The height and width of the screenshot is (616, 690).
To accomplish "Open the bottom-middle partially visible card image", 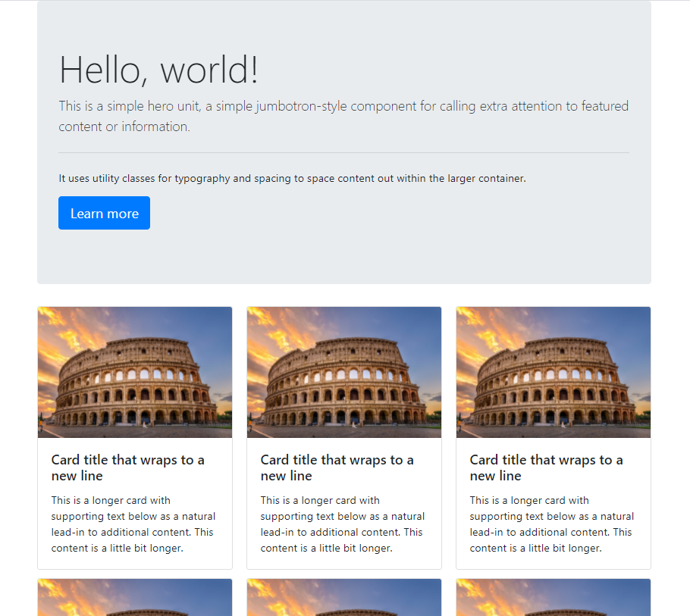I will click(x=344, y=598).
